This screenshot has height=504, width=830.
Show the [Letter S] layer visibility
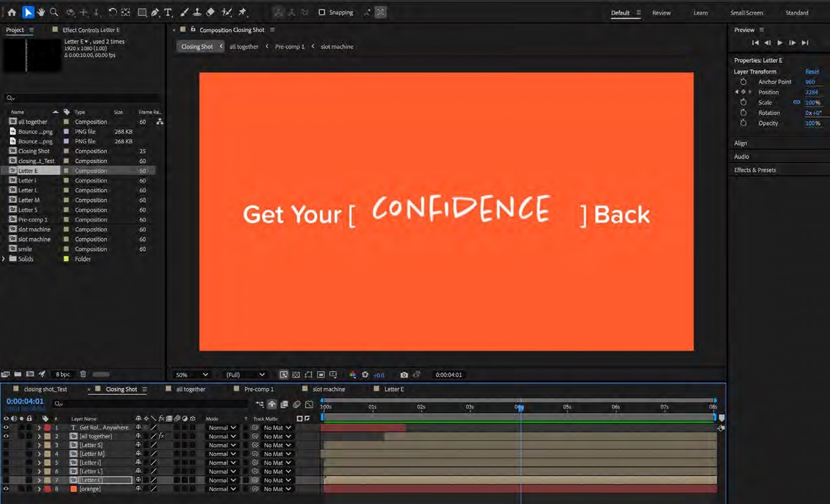6,444
